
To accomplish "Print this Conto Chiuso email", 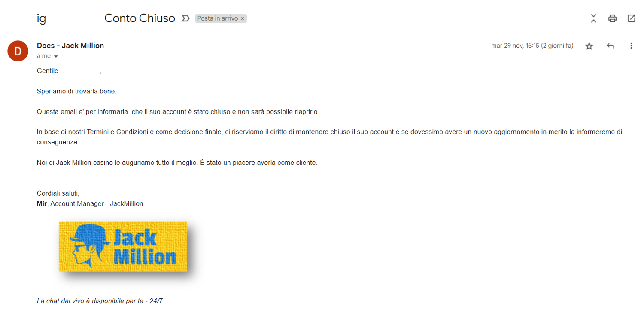I will (x=612, y=18).
